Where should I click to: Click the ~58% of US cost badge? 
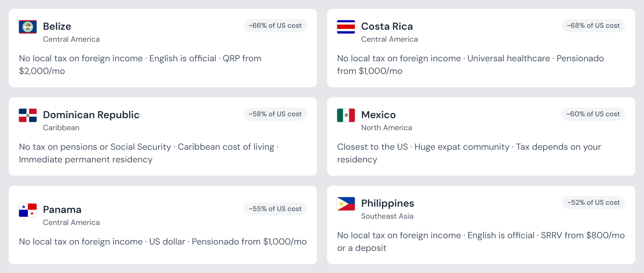(275, 114)
